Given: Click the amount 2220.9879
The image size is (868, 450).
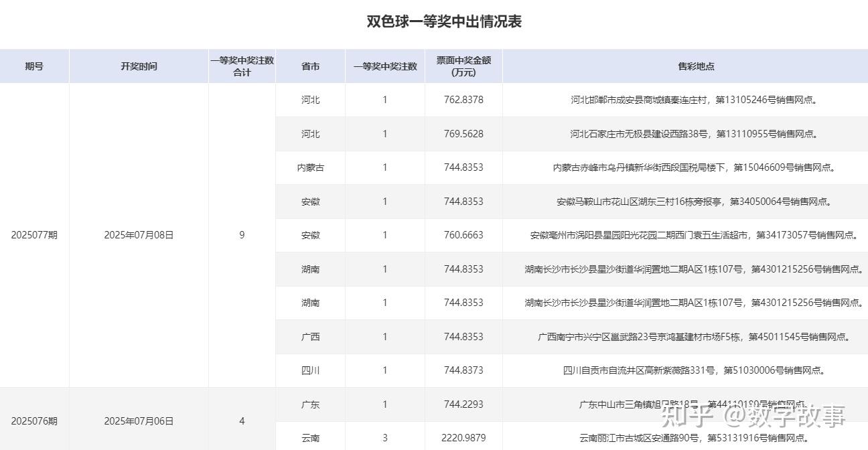Looking at the screenshot, I should (x=463, y=438).
